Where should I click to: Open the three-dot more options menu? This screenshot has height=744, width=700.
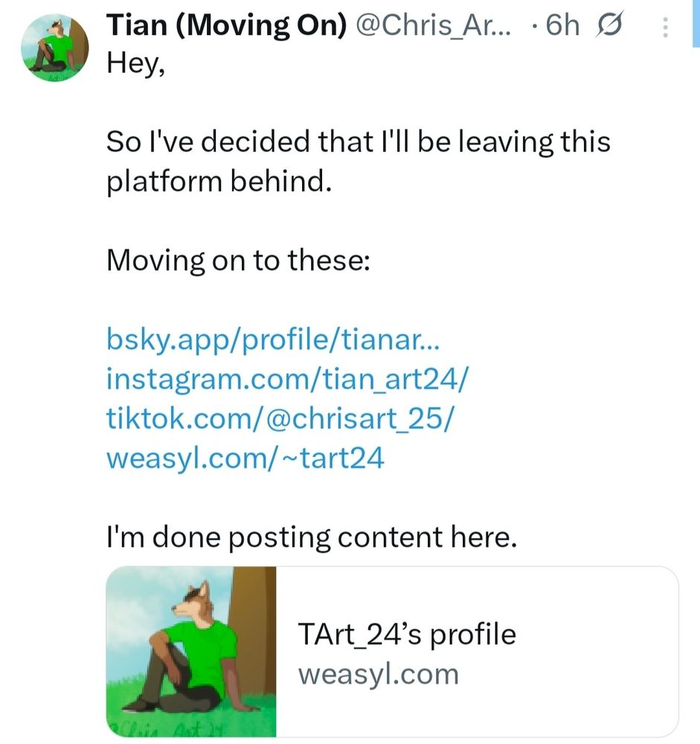pos(665,28)
